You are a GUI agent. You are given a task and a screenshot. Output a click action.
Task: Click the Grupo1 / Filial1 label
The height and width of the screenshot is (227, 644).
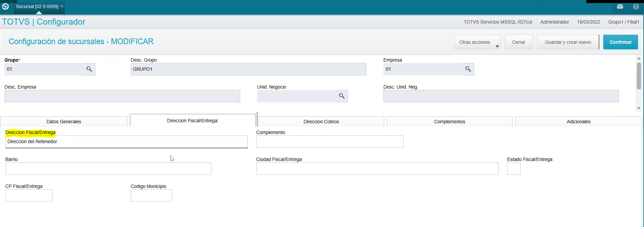(623, 22)
